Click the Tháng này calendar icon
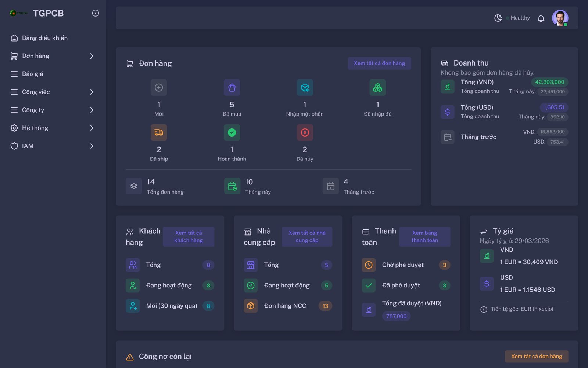The width and height of the screenshot is (588, 368). coord(232,186)
